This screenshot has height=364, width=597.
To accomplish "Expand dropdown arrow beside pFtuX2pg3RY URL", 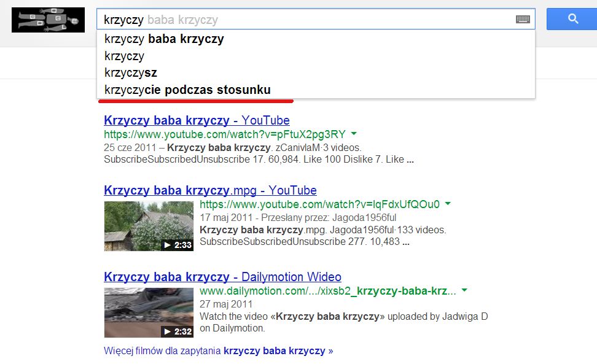I will (354, 133).
